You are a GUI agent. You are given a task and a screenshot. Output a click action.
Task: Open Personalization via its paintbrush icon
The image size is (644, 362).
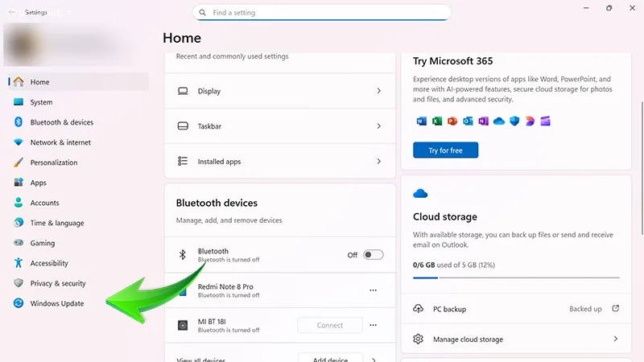coord(19,162)
